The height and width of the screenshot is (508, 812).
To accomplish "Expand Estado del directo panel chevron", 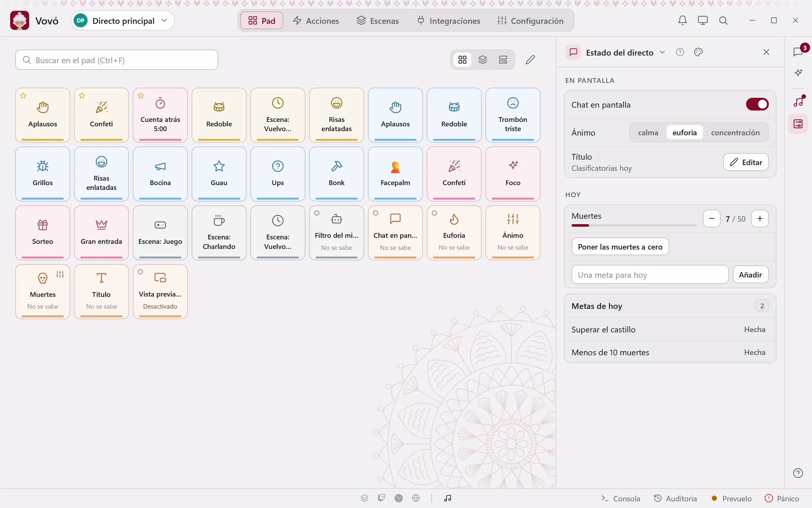I will click(x=662, y=52).
